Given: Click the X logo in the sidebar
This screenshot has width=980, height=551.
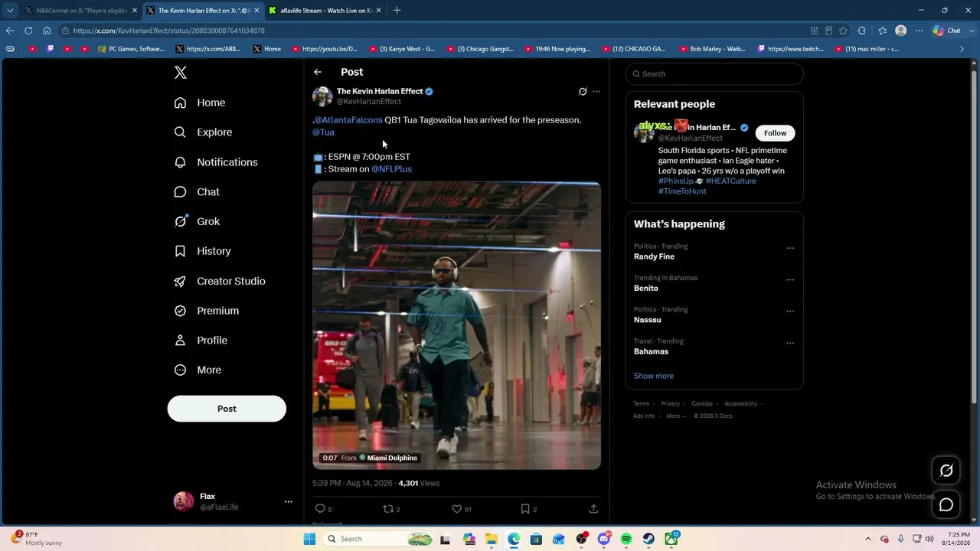Looking at the screenshot, I should (x=181, y=73).
